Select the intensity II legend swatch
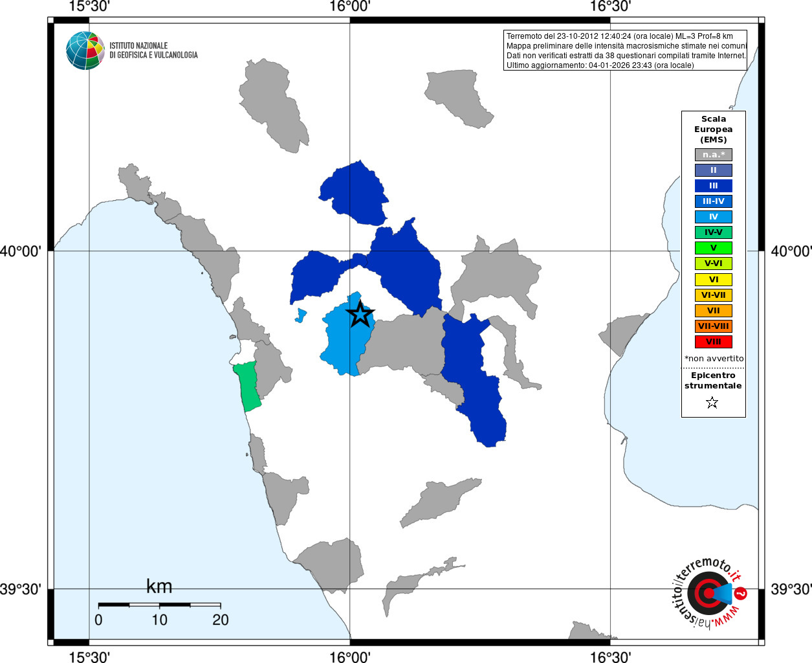812x663 pixels. (714, 170)
